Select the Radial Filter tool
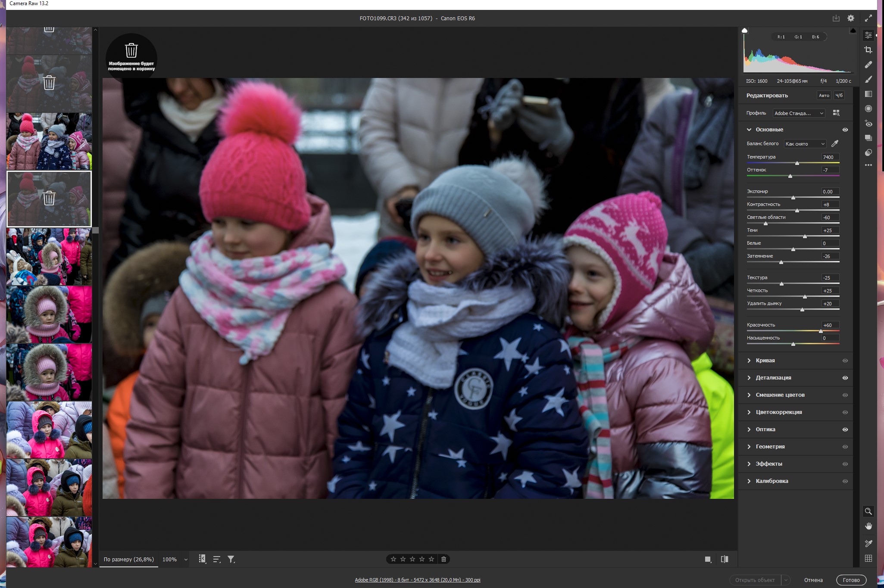884x588 pixels. point(868,109)
